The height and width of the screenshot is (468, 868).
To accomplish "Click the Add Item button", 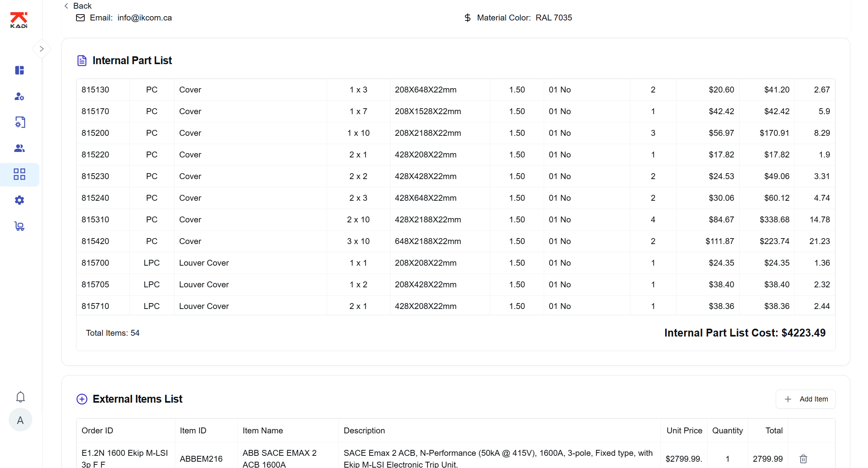I will [805, 399].
